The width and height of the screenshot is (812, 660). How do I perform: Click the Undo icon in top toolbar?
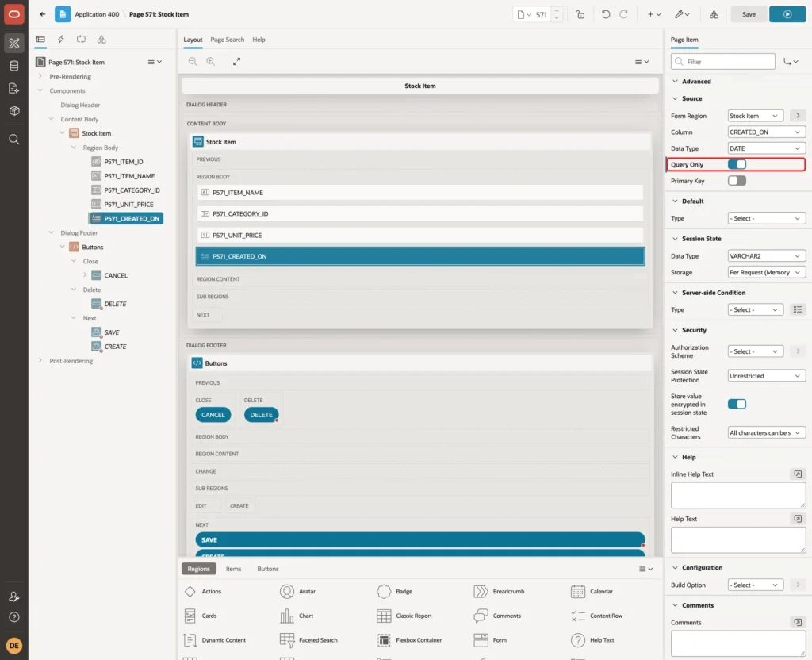point(605,14)
